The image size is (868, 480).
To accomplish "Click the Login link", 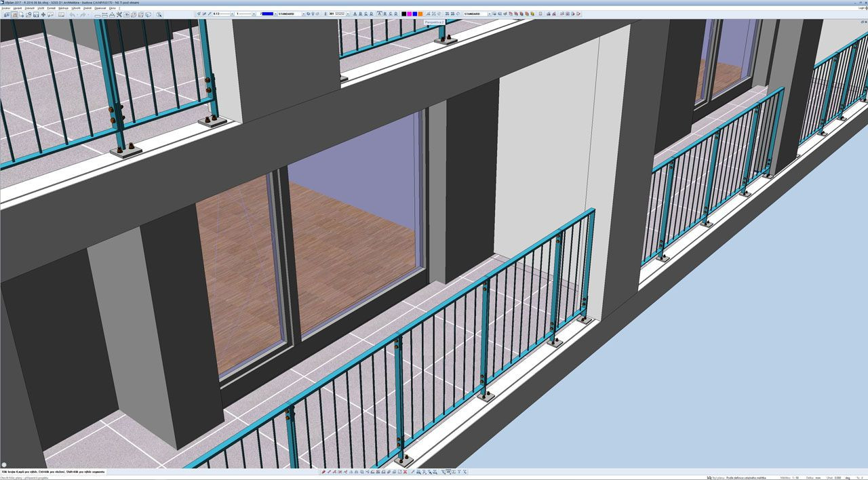I will click(862, 8).
